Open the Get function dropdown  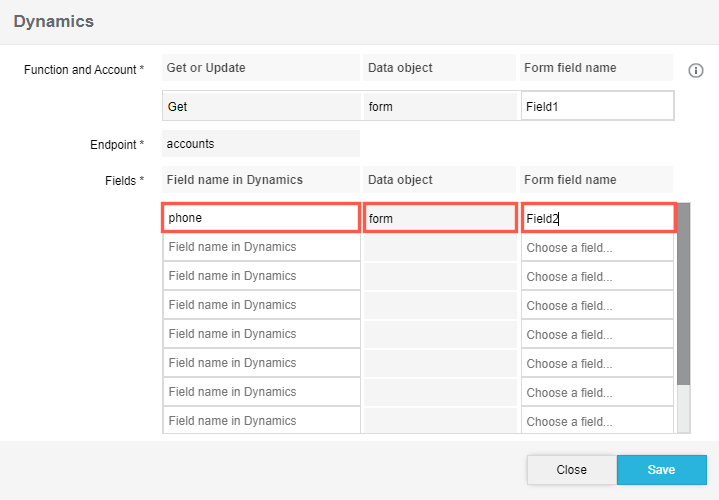pyautogui.click(x=260, y=106)
